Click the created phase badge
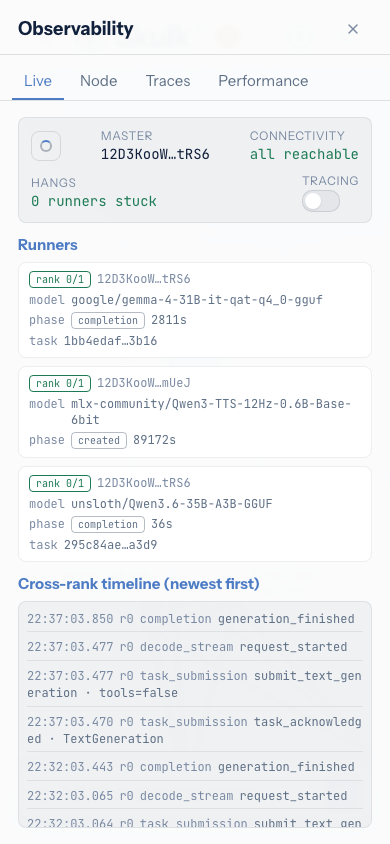 [99, 440]
